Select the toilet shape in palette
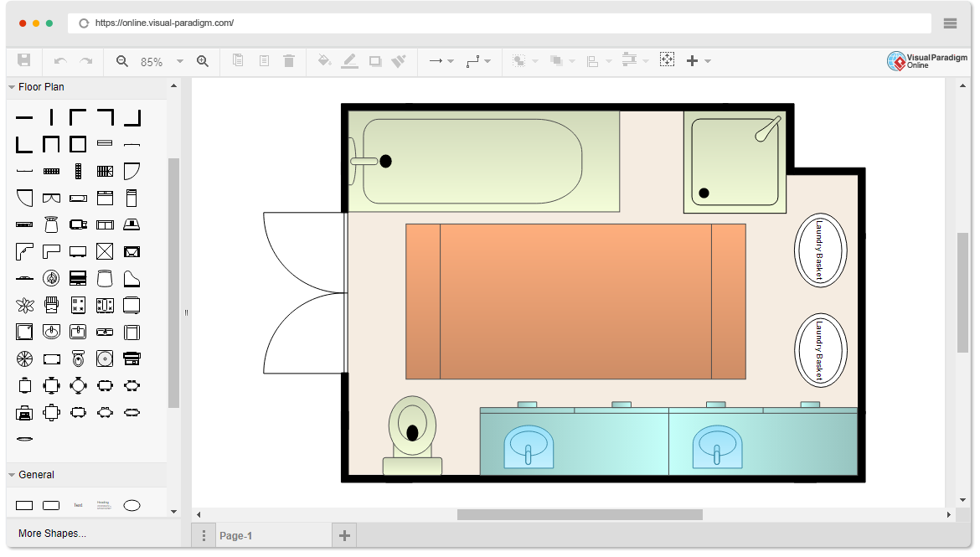The image size is (980, 557). click(78, 358)
